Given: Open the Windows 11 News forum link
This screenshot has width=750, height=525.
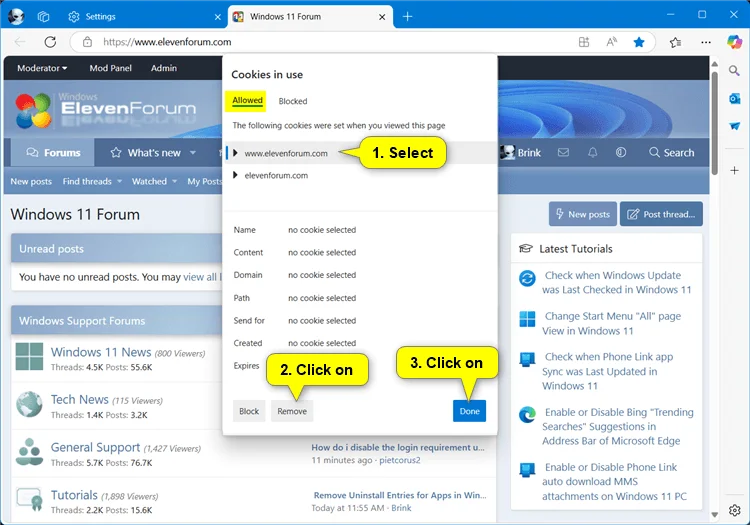Looking at the screenshot, I should (101, 352).
